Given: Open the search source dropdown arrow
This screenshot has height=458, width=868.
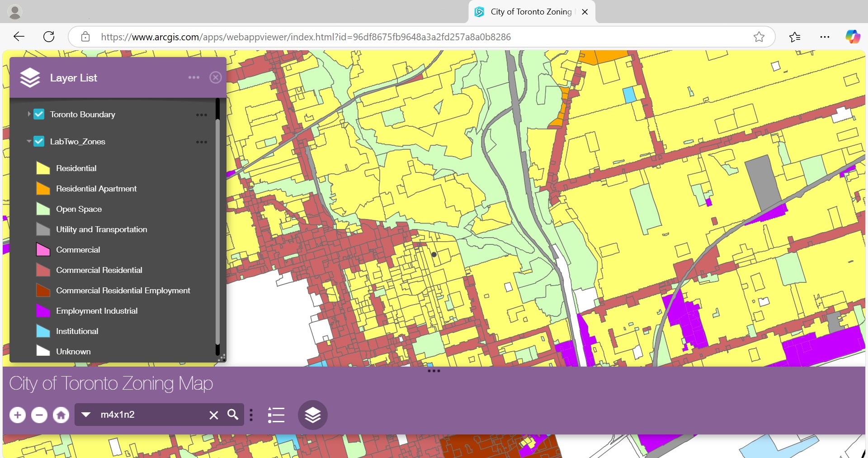Looking at the screenshot, I should tap(86, 415).
